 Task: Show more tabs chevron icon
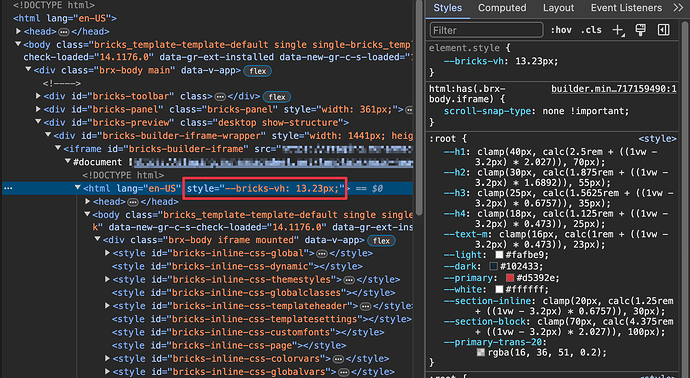click(678, 8)
